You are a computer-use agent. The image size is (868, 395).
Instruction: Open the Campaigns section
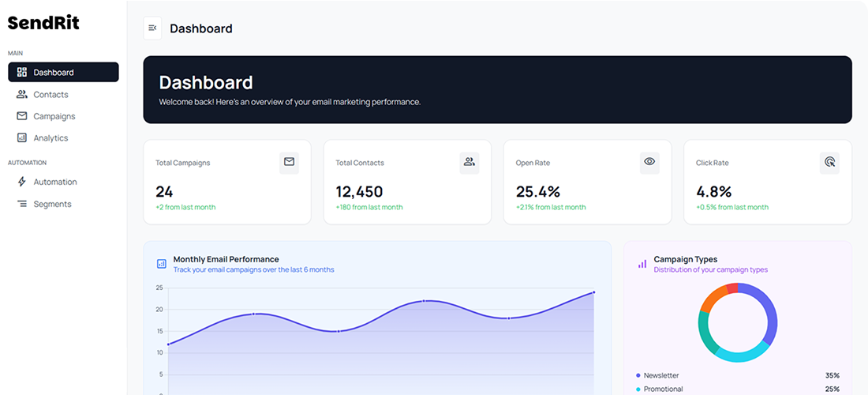coord(63,116)
